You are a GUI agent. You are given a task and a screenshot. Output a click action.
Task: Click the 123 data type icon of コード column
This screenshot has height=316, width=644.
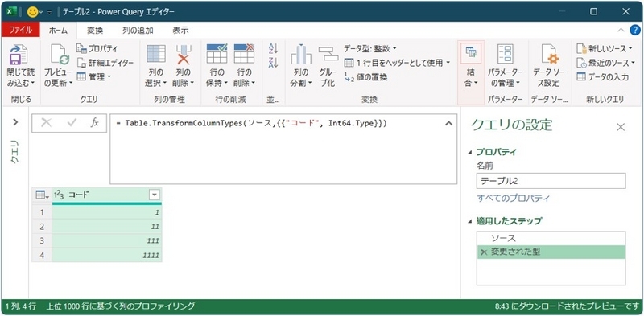click(x=60, y=195)
